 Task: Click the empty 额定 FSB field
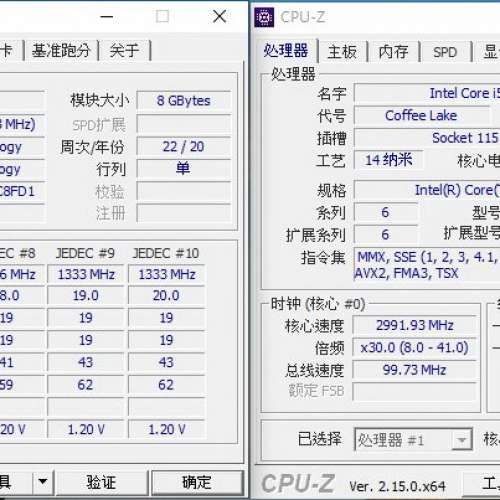pyautogui.click(x=414, y=392)
